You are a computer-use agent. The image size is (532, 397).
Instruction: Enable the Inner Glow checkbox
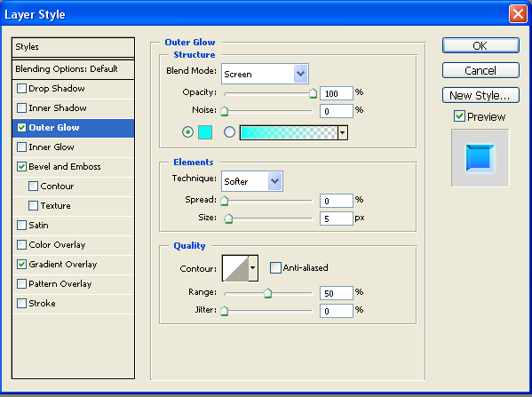click(21, 147)
